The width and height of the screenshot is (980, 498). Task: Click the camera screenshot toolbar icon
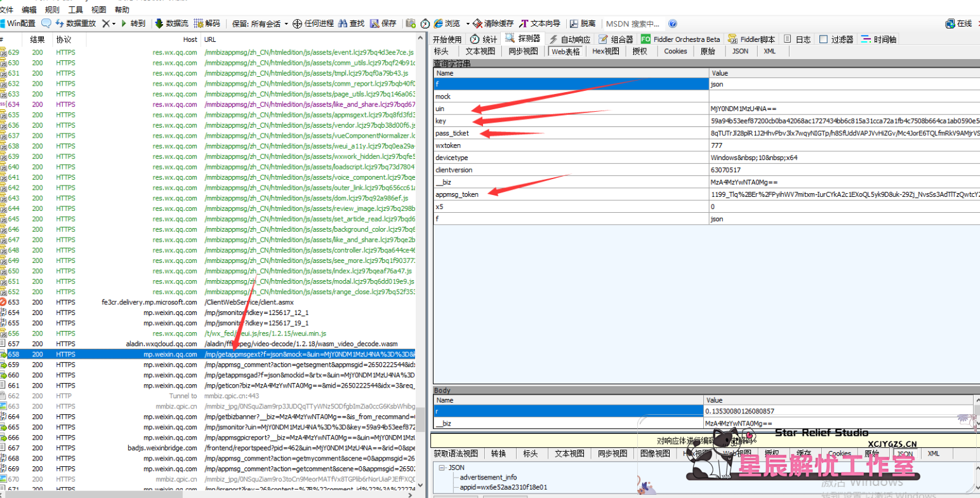tap(411, 24)
